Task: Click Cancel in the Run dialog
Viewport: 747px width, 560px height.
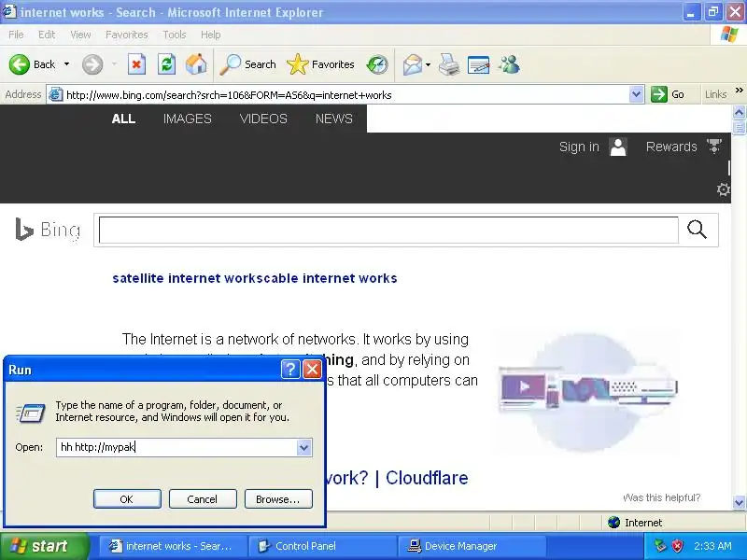Action: [203, 499]
